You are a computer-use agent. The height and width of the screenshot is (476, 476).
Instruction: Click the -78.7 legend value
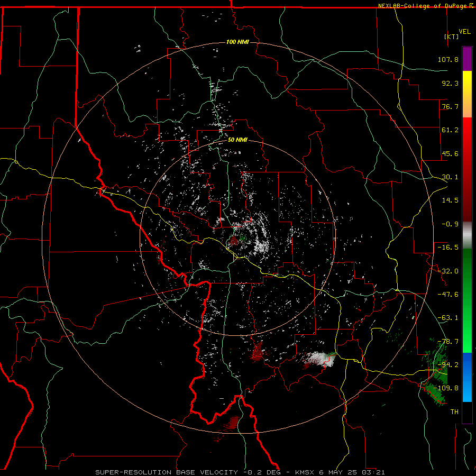point(448,342)
